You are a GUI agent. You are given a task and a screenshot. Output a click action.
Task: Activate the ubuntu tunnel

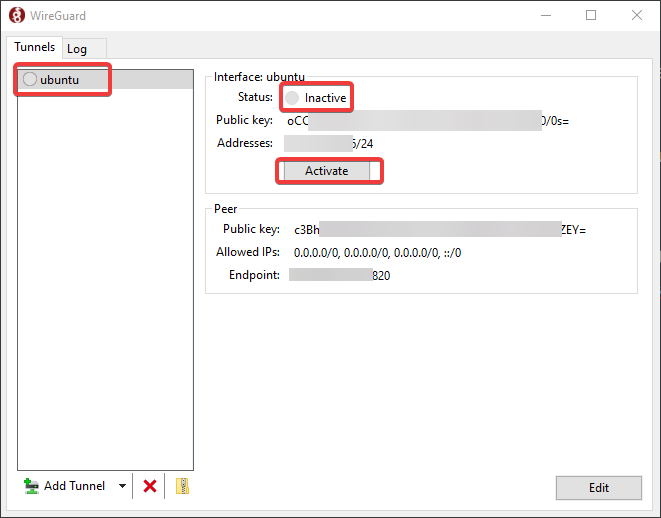[327, 171]
